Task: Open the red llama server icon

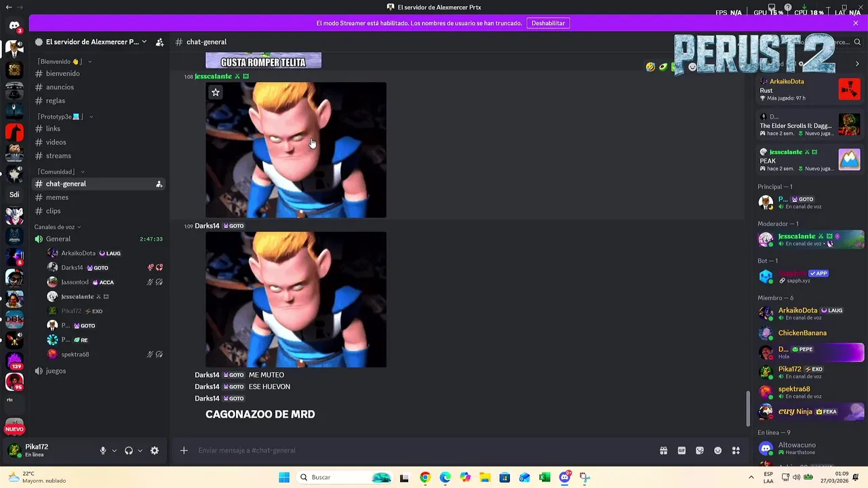Action: [x=14, y=131]
